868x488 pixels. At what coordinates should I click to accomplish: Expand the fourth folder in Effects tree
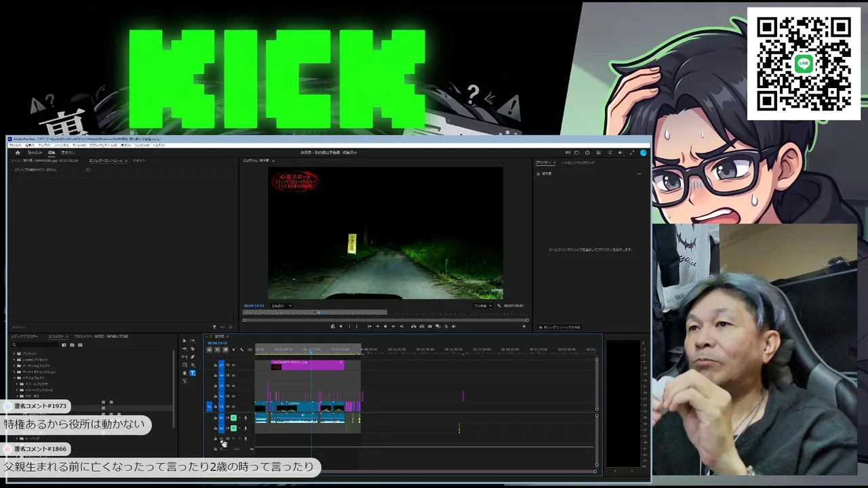[x=14, y=372]
